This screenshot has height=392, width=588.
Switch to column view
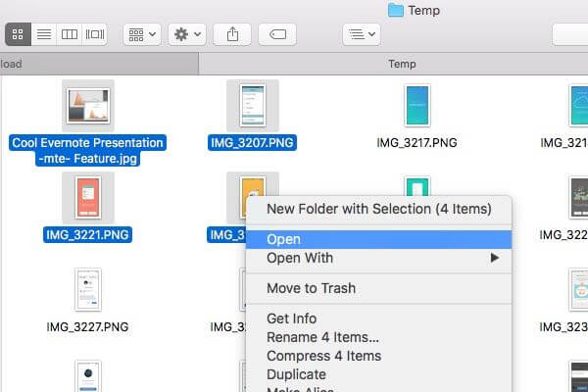point(70,34)
